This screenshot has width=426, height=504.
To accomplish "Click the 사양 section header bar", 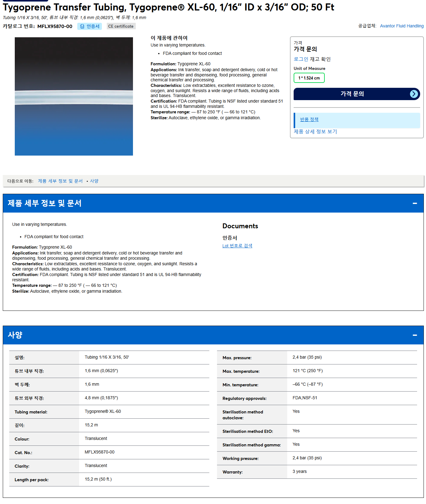I will [213, 335].
